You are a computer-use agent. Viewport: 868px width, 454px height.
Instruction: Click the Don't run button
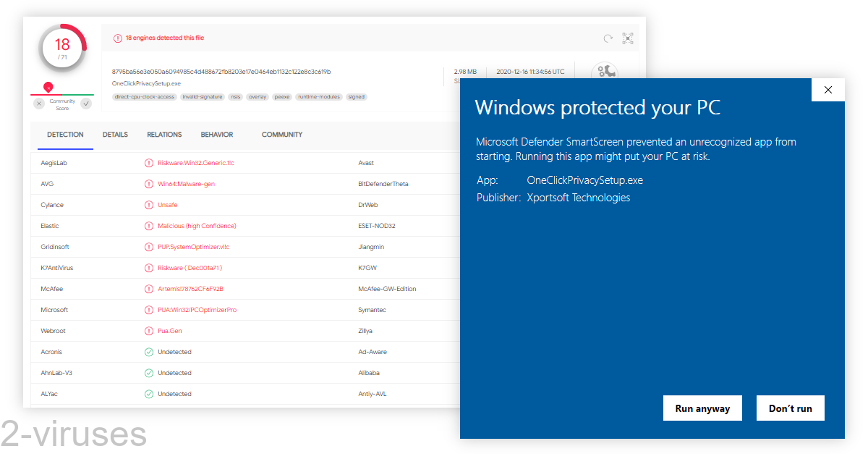(x=790, y=408)
